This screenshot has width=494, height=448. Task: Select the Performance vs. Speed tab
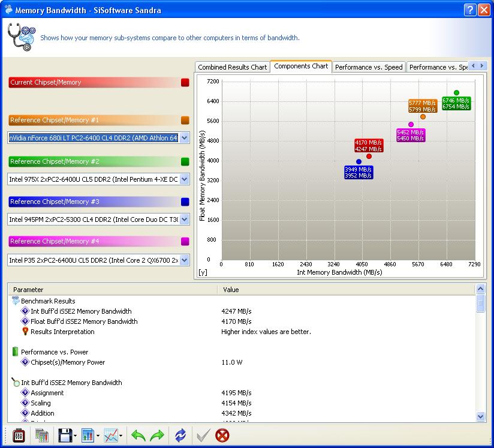point(369,67)
